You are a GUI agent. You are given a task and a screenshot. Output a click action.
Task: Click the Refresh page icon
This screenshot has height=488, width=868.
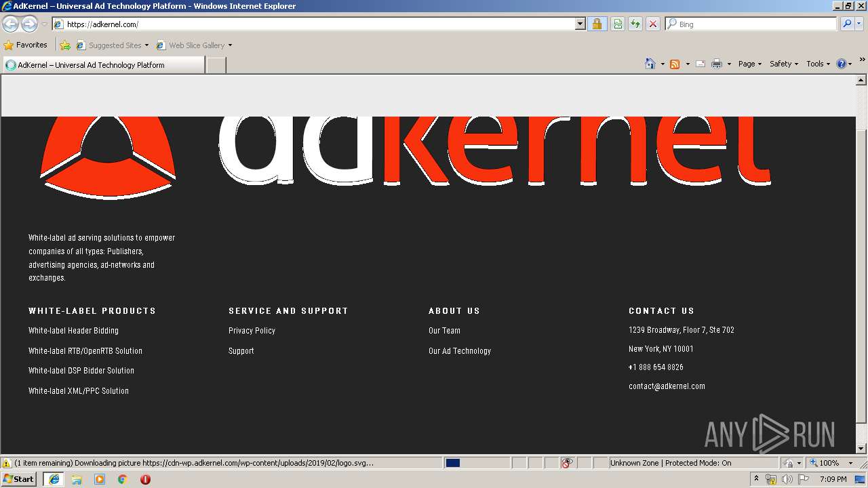pos(635,24)
